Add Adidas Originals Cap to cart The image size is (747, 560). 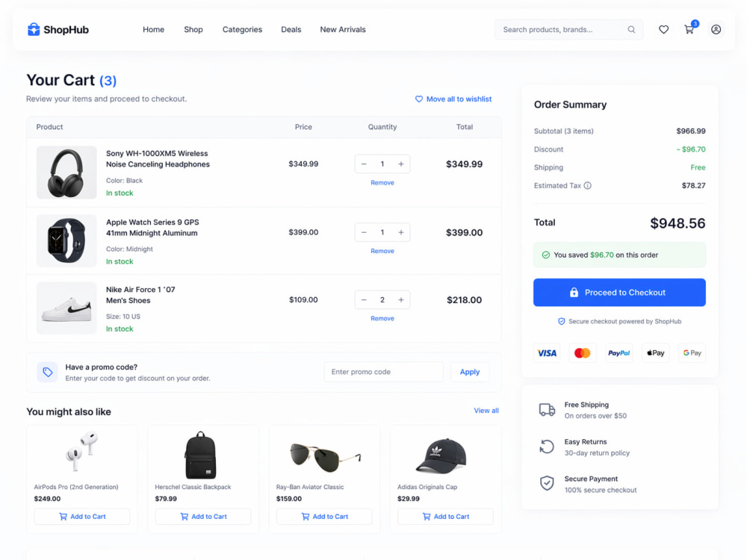coord(445,517)
